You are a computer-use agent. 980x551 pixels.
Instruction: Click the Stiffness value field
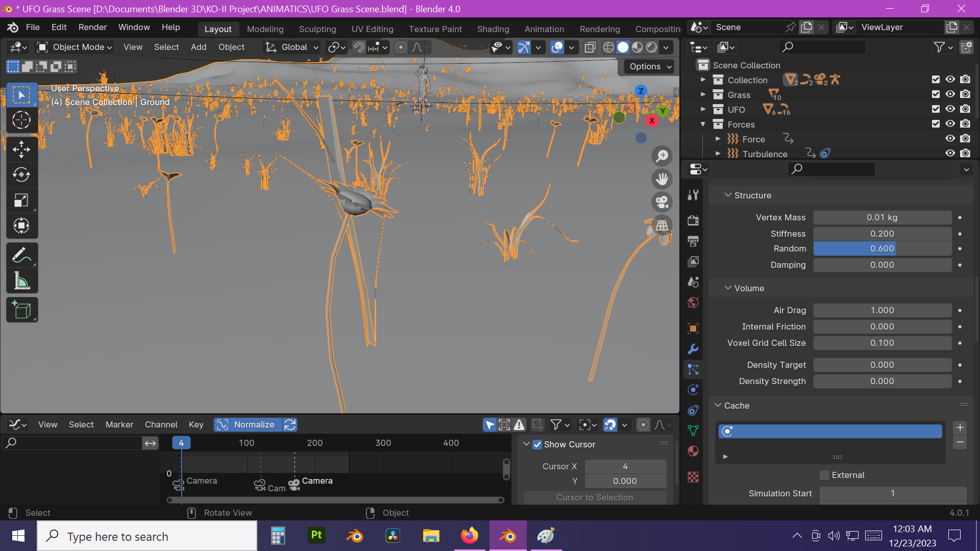coord(883,234)
